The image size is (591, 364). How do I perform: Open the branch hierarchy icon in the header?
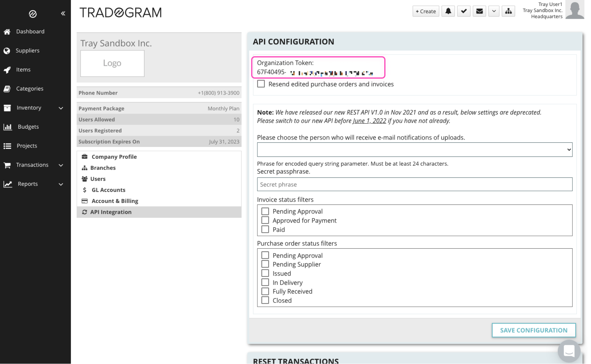pyautogui.click(x=509, y=11)
